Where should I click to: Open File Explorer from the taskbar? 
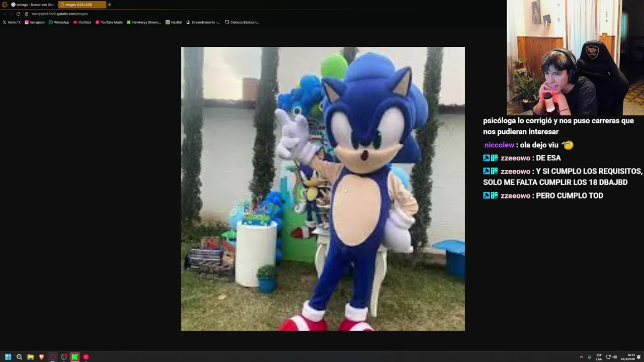(x=30, y=357)
